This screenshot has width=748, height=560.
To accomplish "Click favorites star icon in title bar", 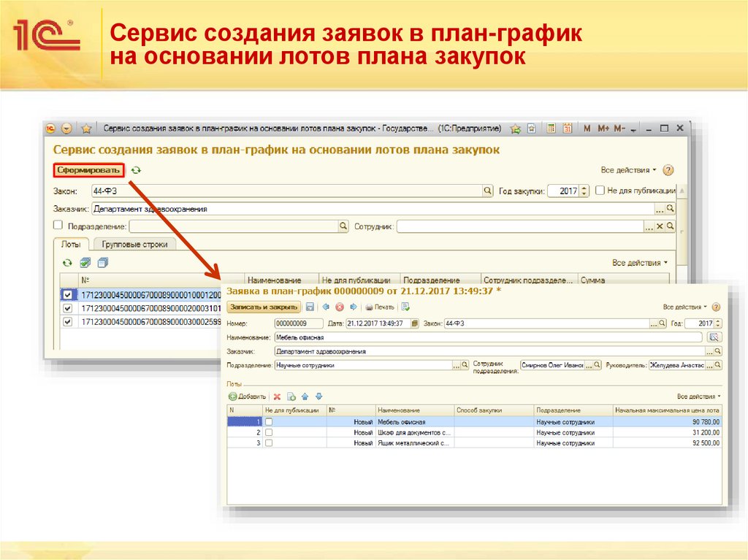I will [86, 129].
